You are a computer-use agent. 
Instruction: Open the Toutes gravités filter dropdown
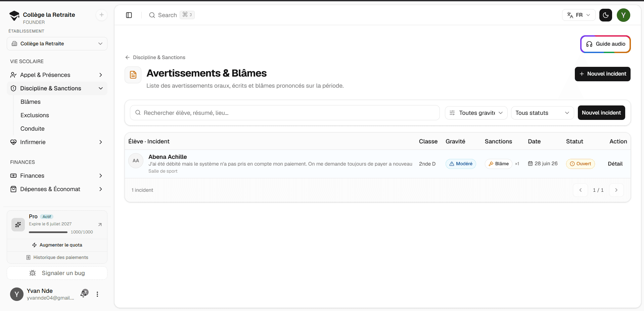pos(476,113)
